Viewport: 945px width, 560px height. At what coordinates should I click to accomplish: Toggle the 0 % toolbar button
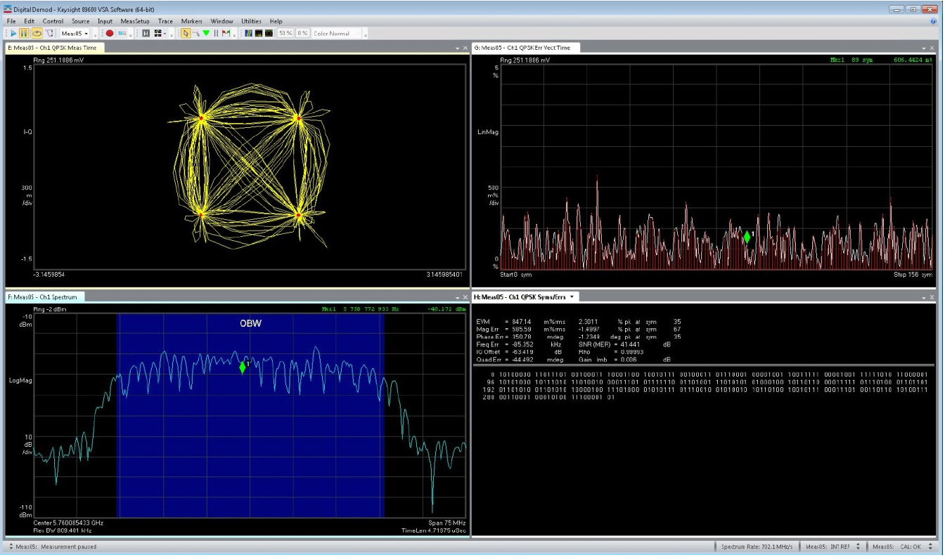click(302, 33)
